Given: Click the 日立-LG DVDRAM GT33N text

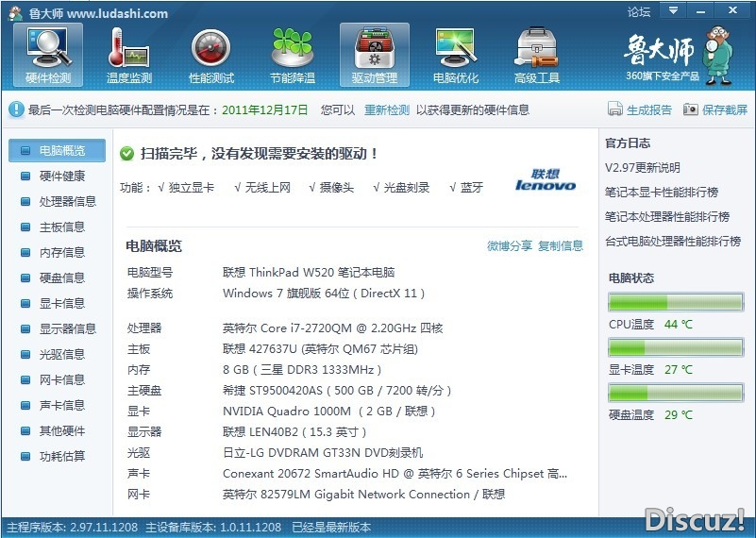Looking at the screenshot, I should pyautogui.click(x=323, y=453).
